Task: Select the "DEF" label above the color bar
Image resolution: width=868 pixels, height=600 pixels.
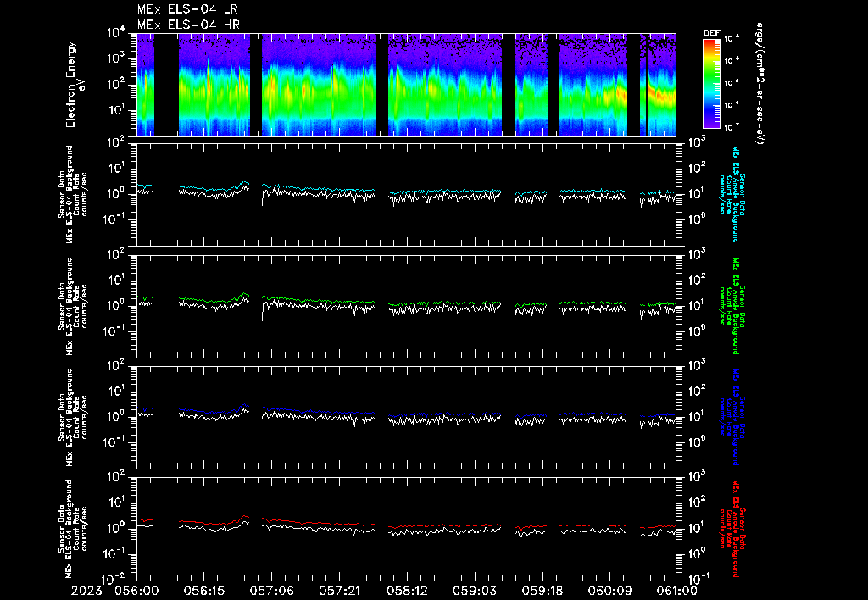Action: click(711, 33)
